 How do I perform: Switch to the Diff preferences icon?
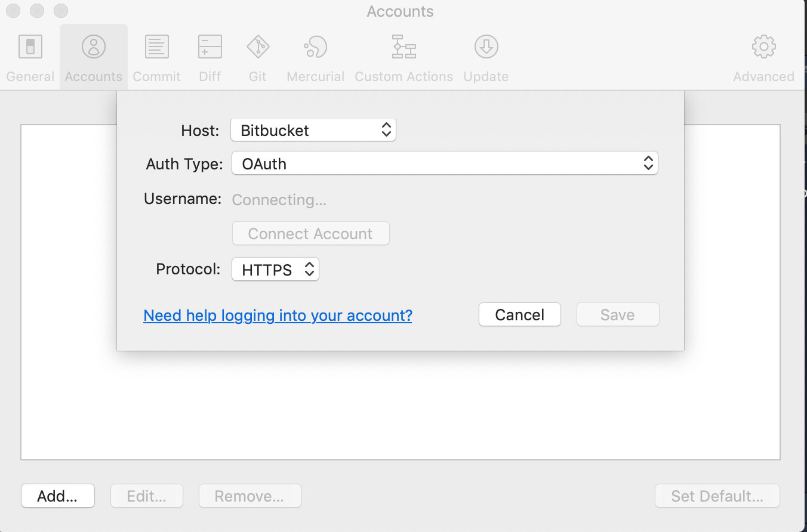click(210, 47)
